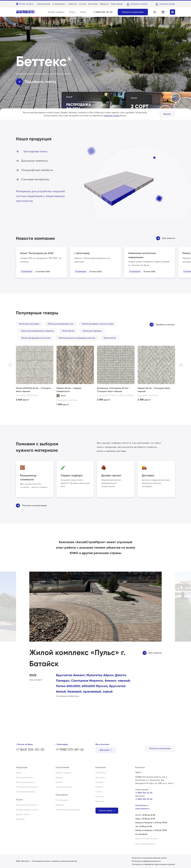Click the Все новости arrow icon
Image resolution: width=191 pixels, height=868 pixels.
(158, 238)
